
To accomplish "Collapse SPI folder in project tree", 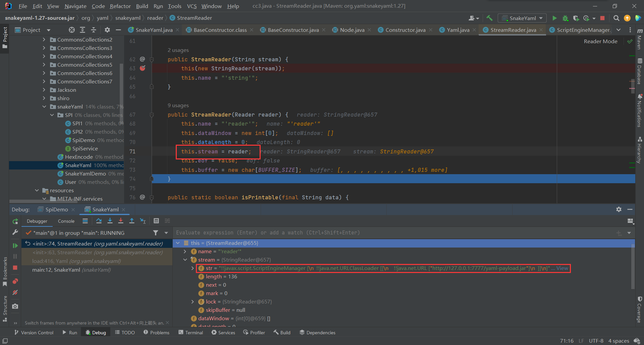I will [x=52, y=115].
